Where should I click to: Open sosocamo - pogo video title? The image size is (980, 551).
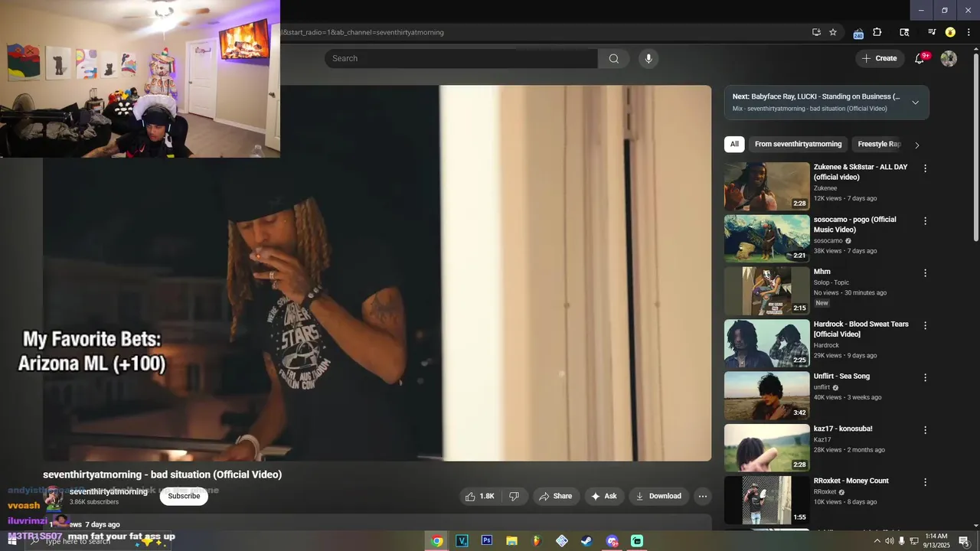coord(854,224)
